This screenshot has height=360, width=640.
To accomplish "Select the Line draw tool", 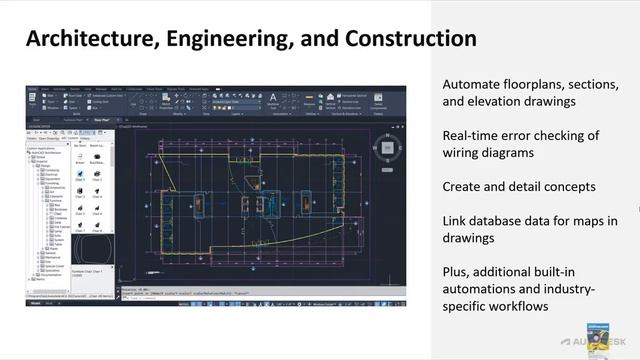I will pyautogui.click(x=133, y=99).
